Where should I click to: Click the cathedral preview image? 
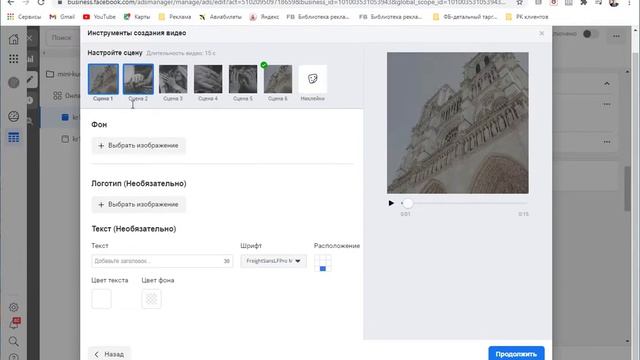pyautogui.click(x=458, y=123)
